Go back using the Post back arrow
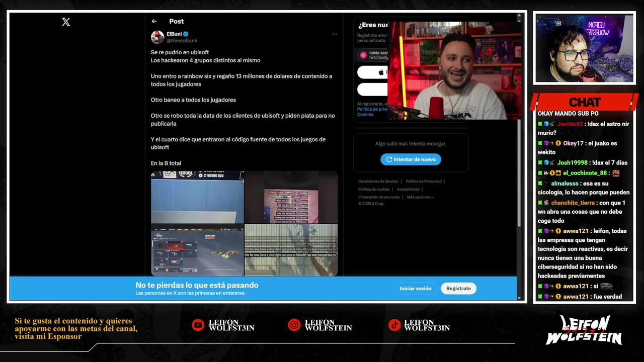The height and width of the screenshot is (362, 644). tap(154, 21)
